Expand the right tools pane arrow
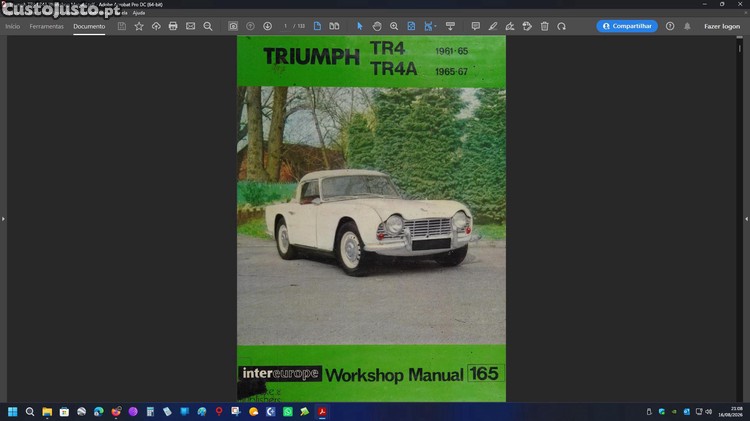Image resolution: width=750 pixels, height=421 pixels. coord(746,219)
